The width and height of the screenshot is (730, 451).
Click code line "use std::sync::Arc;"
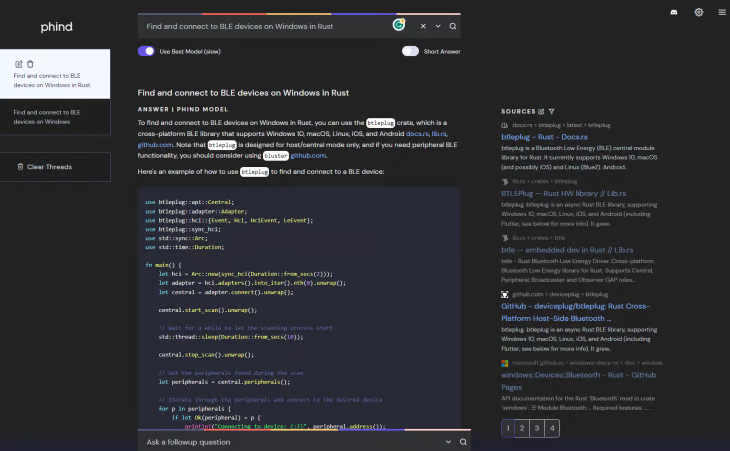pos(176,238)
